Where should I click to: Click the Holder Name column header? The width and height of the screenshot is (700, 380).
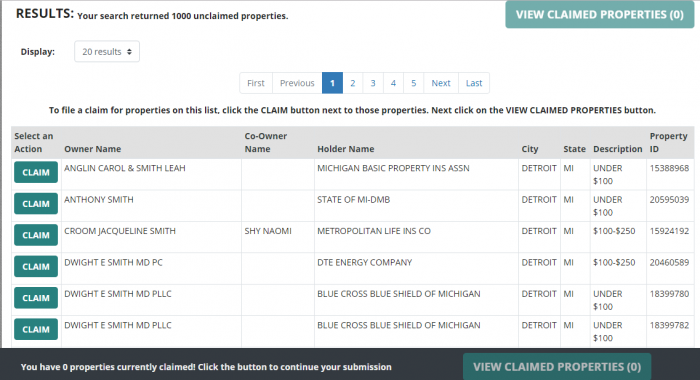pos(346,149)
